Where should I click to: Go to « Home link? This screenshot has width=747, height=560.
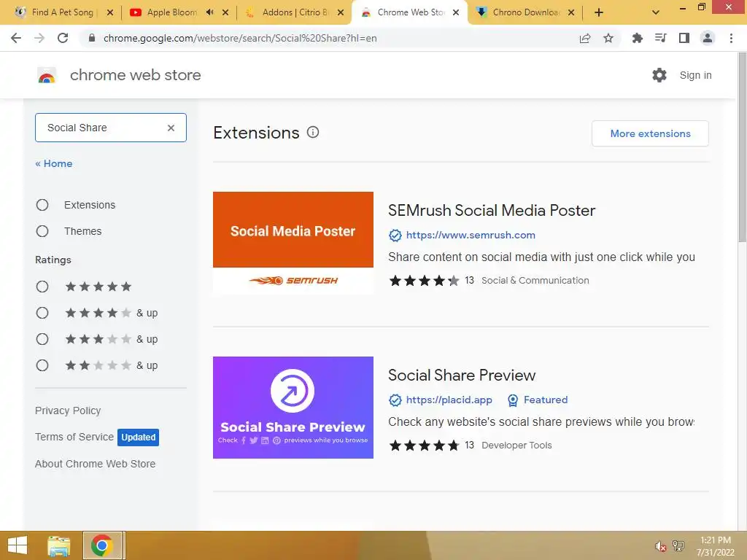click(x=54, y=163)
